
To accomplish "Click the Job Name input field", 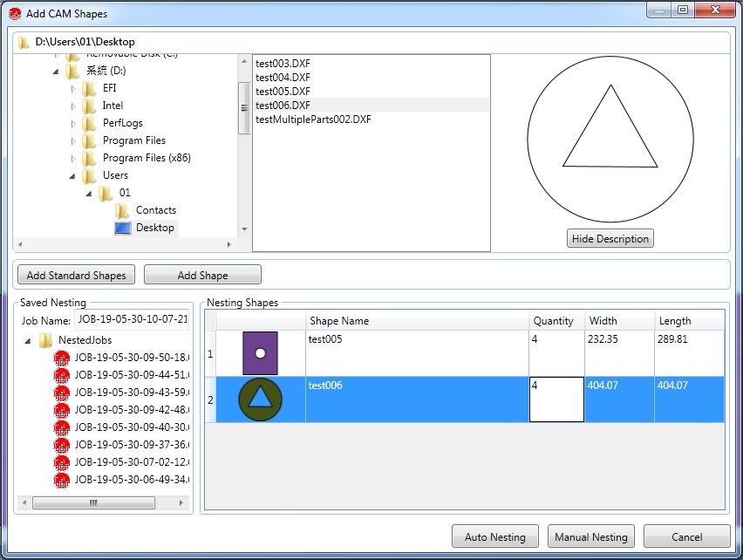I will point(131,321).
